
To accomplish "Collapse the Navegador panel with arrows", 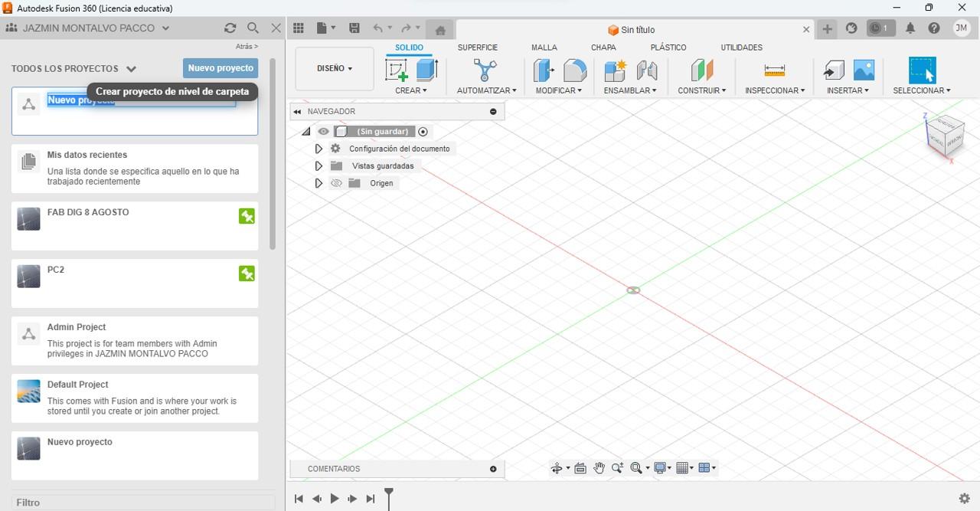I will point(297,112).
